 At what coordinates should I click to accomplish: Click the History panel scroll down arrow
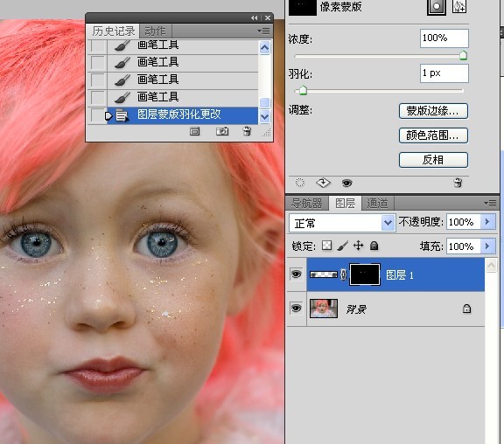(264, 117)
